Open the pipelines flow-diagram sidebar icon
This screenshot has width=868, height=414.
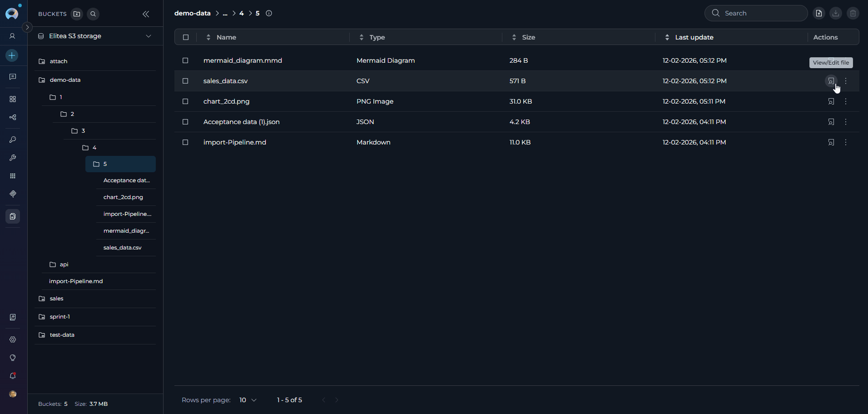(x=13, y=117)
